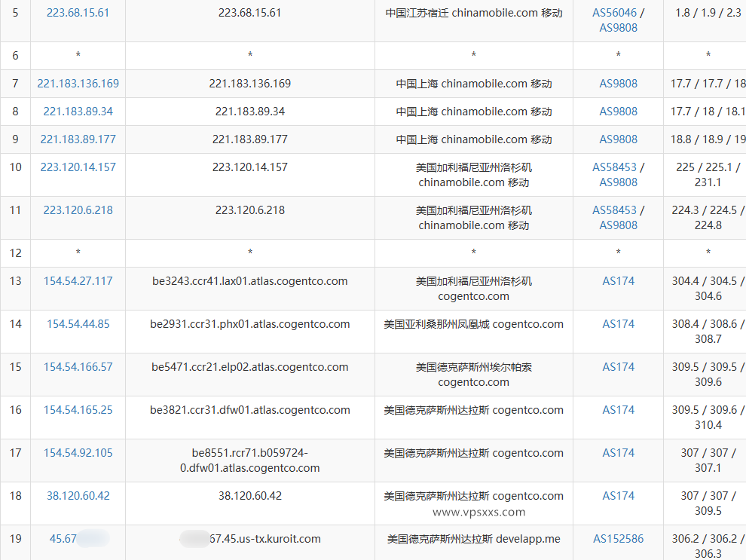The width and height of the screenshot is (746, 560).
Task: Follow the 154.54.166.57 IP link
Action: [78, 367]
